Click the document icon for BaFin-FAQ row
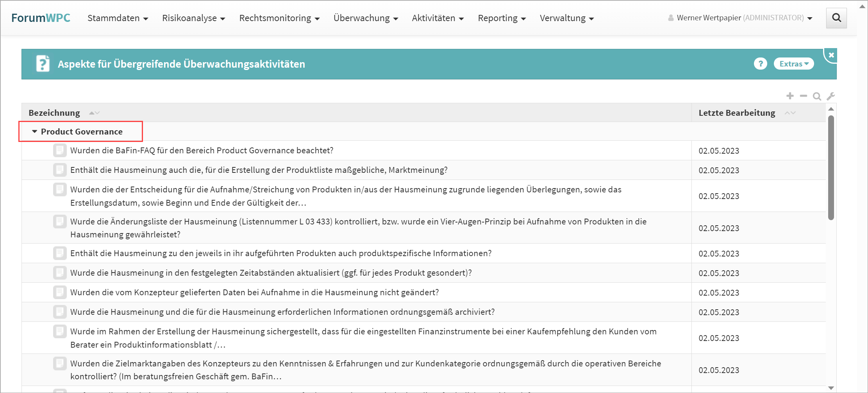This screenshot has width=868, height=393. (x=60, y=150)
